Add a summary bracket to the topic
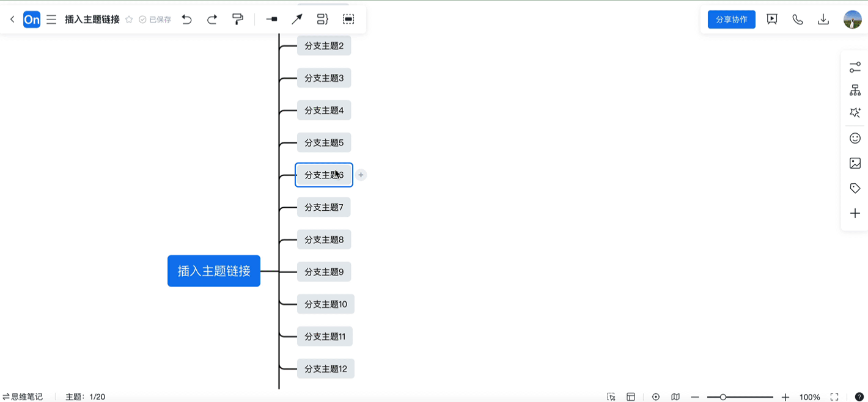The image size is (868, 402). click(x=323, y=20)
